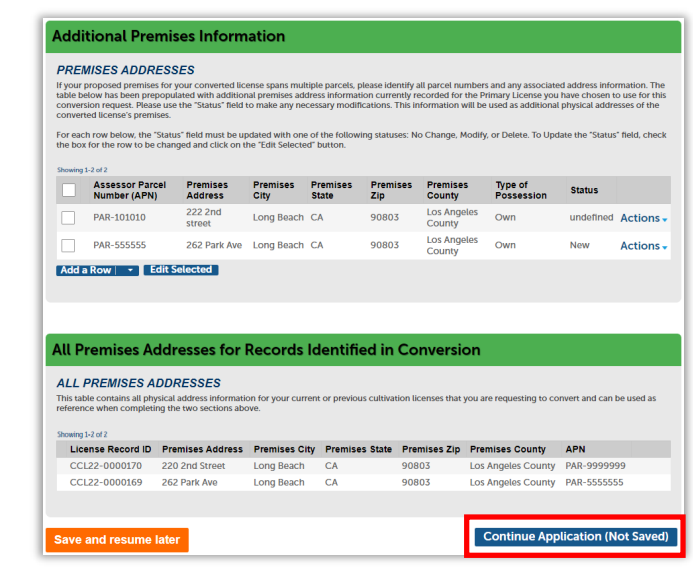
Task: Click the APN column header in bottom table
Action: coord(575,449)
